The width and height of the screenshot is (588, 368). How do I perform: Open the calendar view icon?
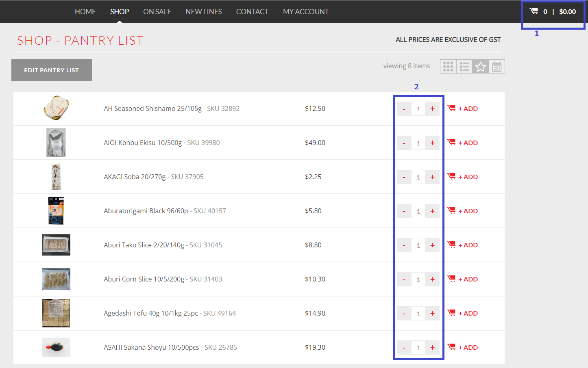click(x=497, y=67)
